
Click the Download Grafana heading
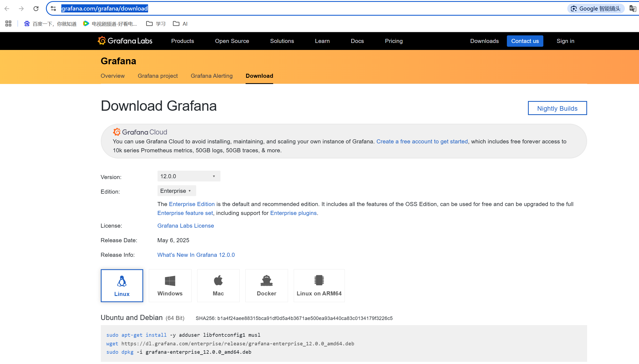(159, 106)
